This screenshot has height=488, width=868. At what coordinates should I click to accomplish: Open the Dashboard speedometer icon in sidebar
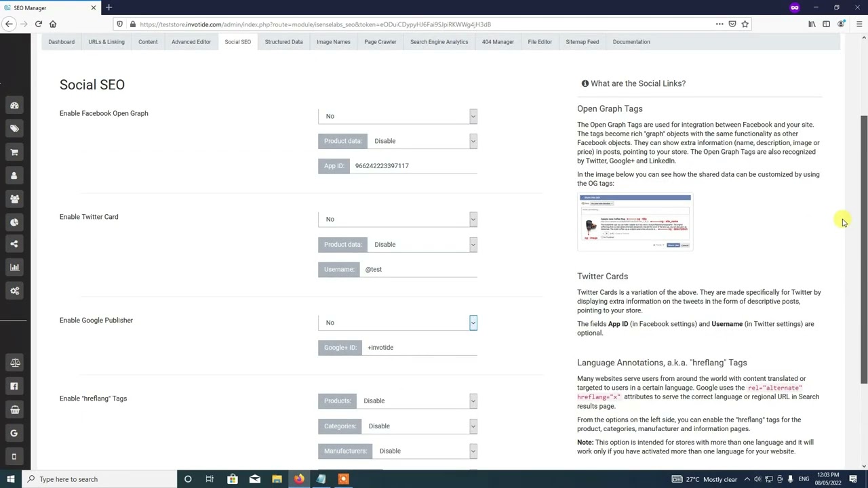[x=14, y=105]
